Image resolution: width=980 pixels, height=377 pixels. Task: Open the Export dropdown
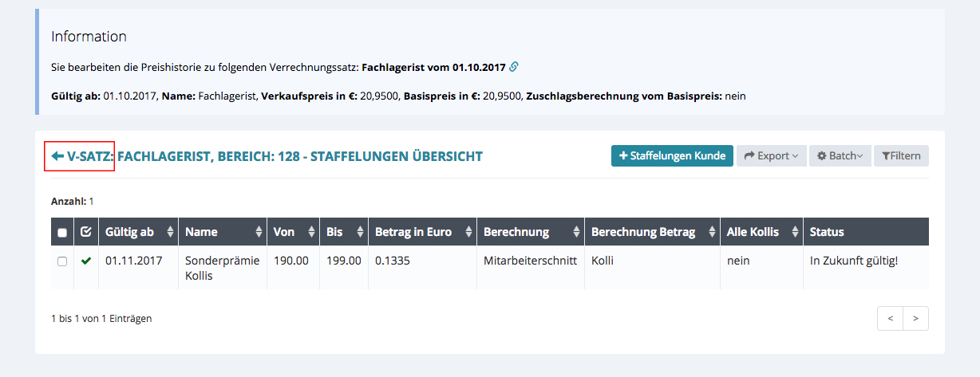point(771,156)
